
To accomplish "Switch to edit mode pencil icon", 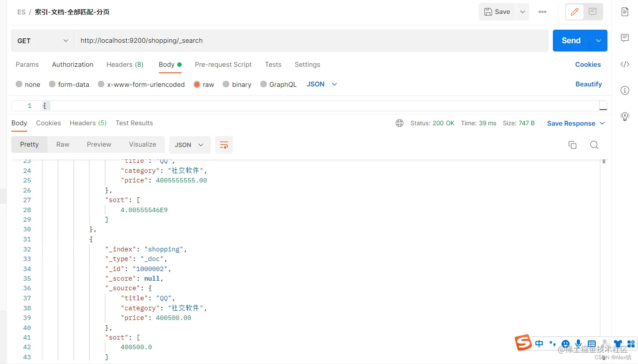I will point(575,12).
